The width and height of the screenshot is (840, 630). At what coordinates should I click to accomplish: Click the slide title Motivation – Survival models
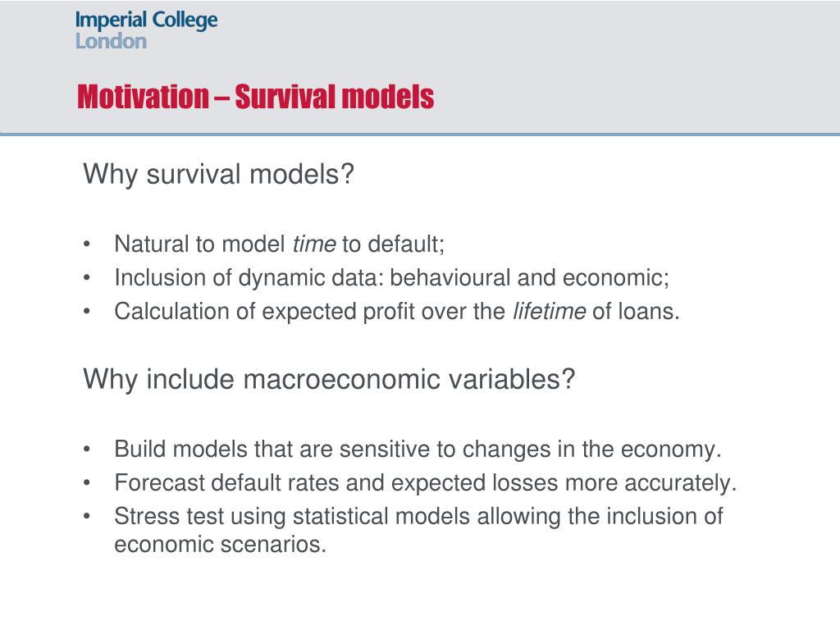(x=256, y=97)
